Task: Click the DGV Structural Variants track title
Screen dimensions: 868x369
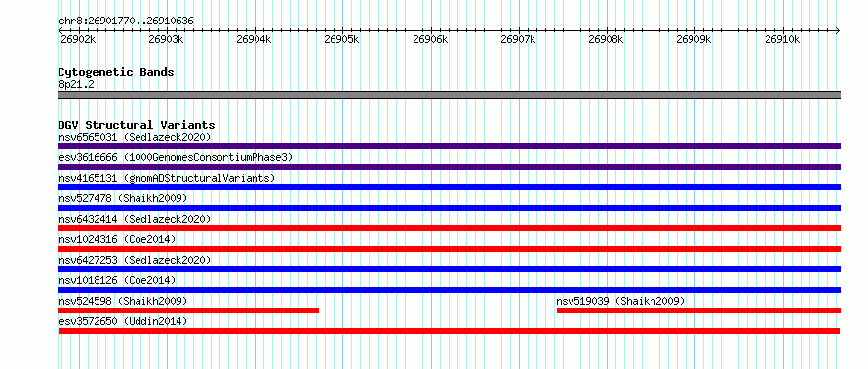Action: [x=137, y=125]
